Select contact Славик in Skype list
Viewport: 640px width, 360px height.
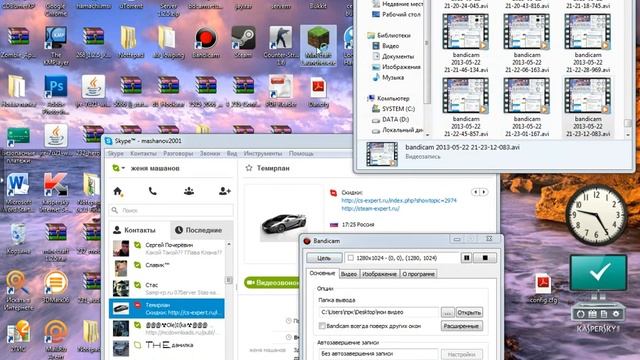tap(167, 268)
